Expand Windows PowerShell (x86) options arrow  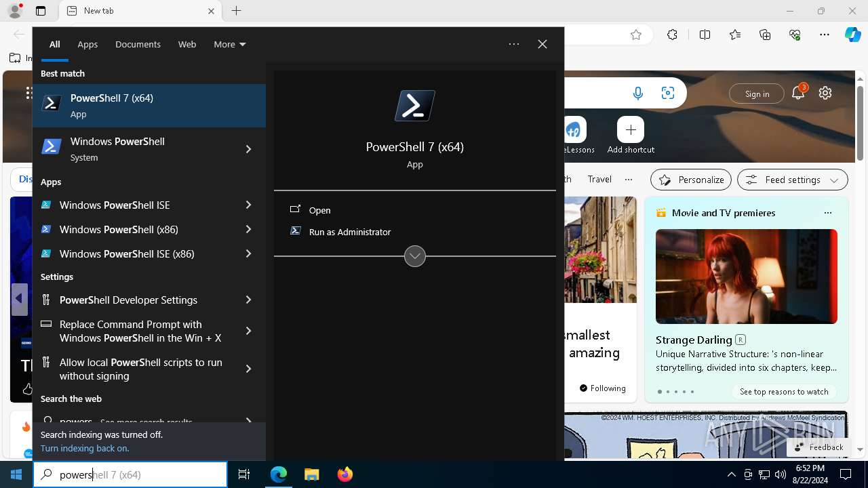[x=249, y=229]
